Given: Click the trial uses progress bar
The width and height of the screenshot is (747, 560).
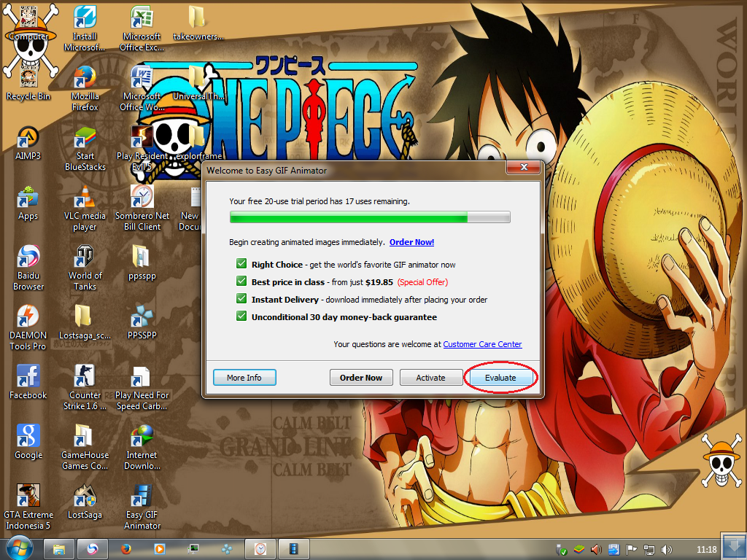Looking at the screenshot, I should [370, 217].
